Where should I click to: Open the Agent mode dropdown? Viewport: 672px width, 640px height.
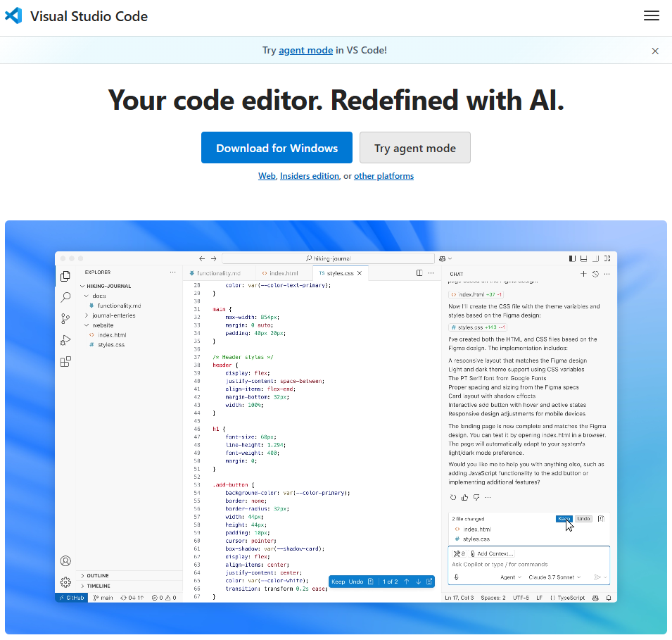click(x=511, y=577)
